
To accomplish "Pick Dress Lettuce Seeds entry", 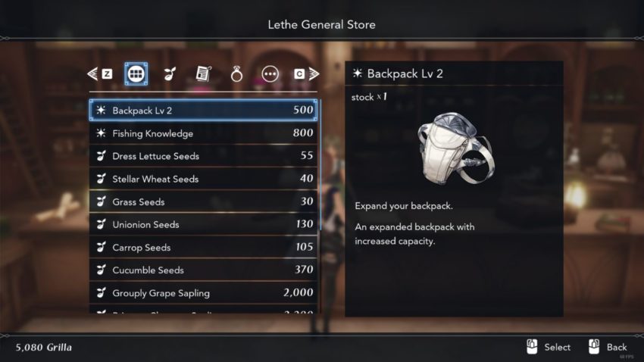I will (x=203, y=156).
